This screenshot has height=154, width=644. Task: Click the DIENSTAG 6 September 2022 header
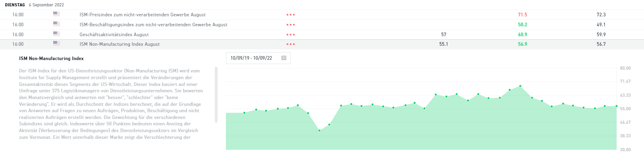34,5
